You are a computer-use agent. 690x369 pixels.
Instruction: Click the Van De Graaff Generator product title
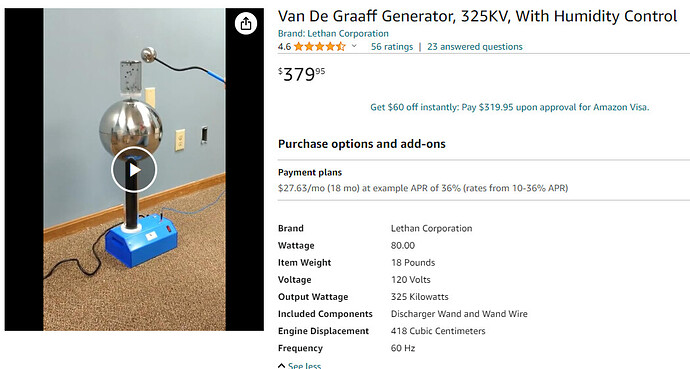tap(477, 16)
